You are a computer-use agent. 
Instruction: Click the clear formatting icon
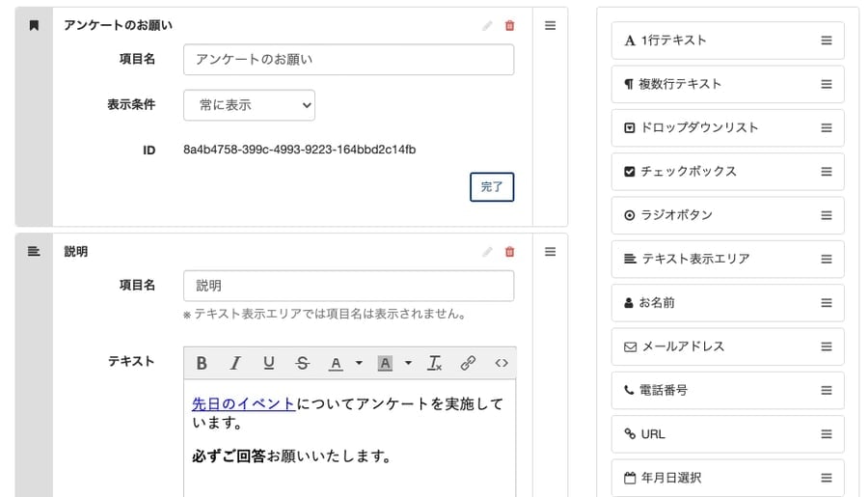[x=435, y=363]
